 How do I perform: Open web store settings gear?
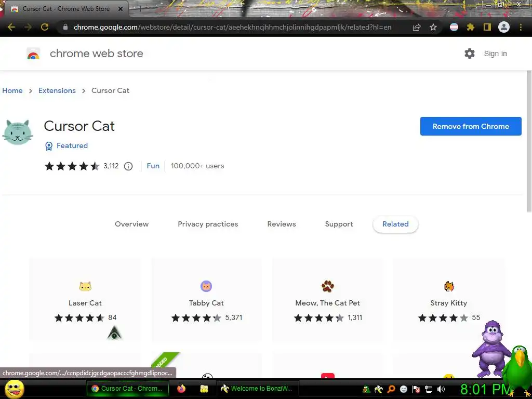coord(470,54)
